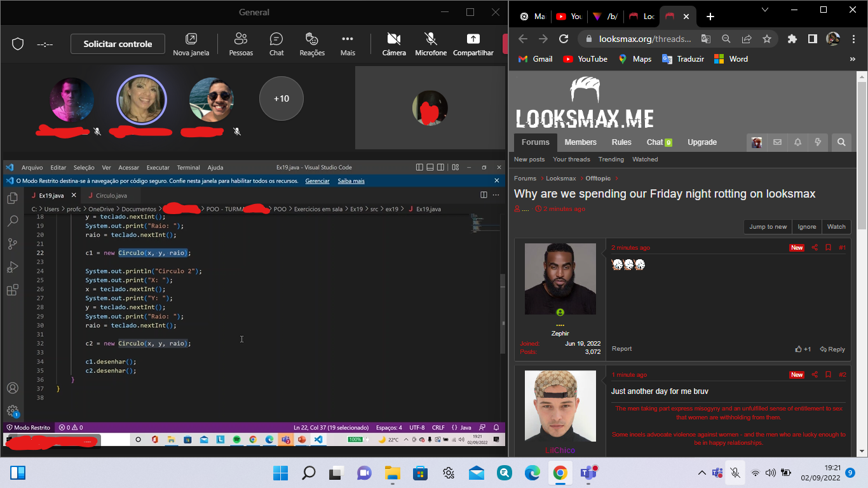Expand Chrome's tab search chevron
Viewport: 868px width, 488px height.
[765, 10]
